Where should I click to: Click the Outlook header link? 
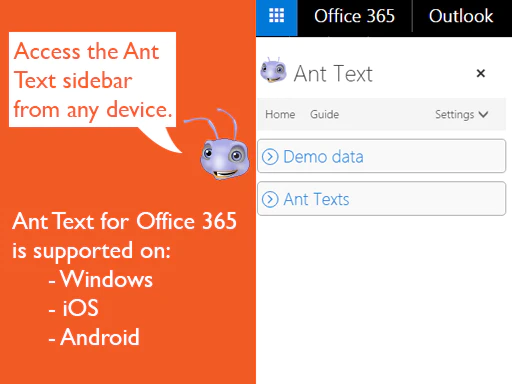pyautogui.click(x=461, y=16)
